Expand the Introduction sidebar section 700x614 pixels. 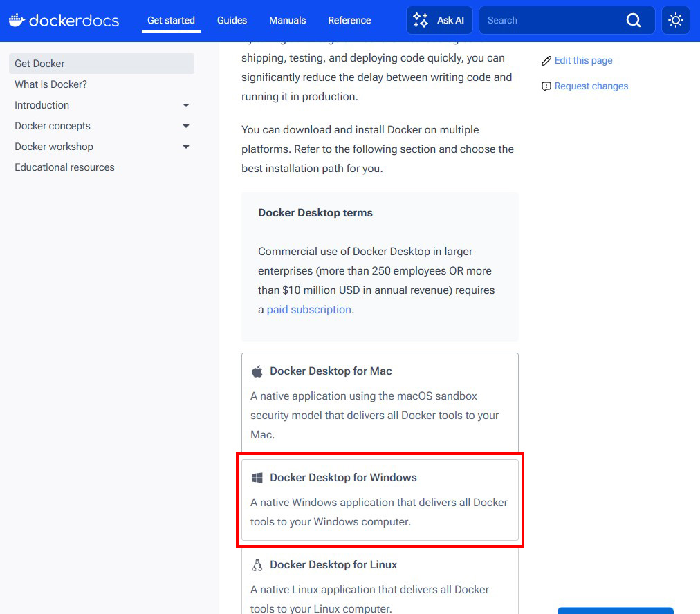pos(185,105)
